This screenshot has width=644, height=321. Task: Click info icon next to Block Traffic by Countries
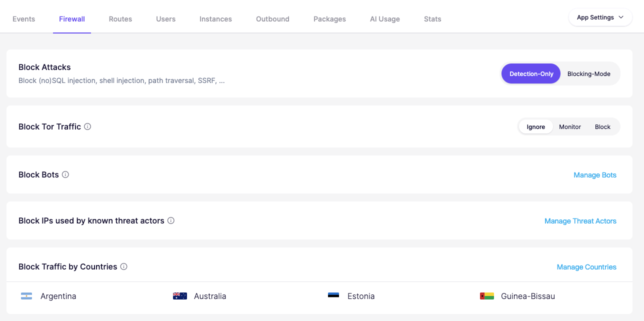tap(124, 266)
